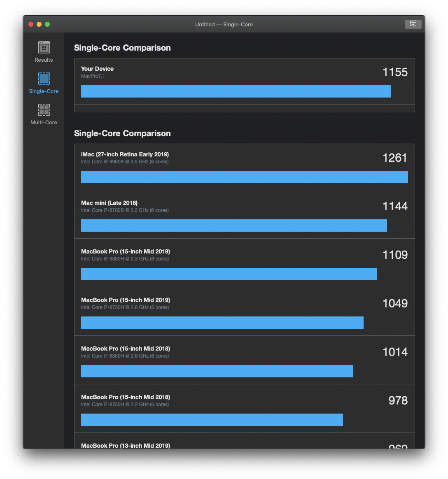Image resolution: width=448 pixels, height=479 pixels.
Task: Click the blue score bar under Your Device
Action: click(x=236, y=91)
